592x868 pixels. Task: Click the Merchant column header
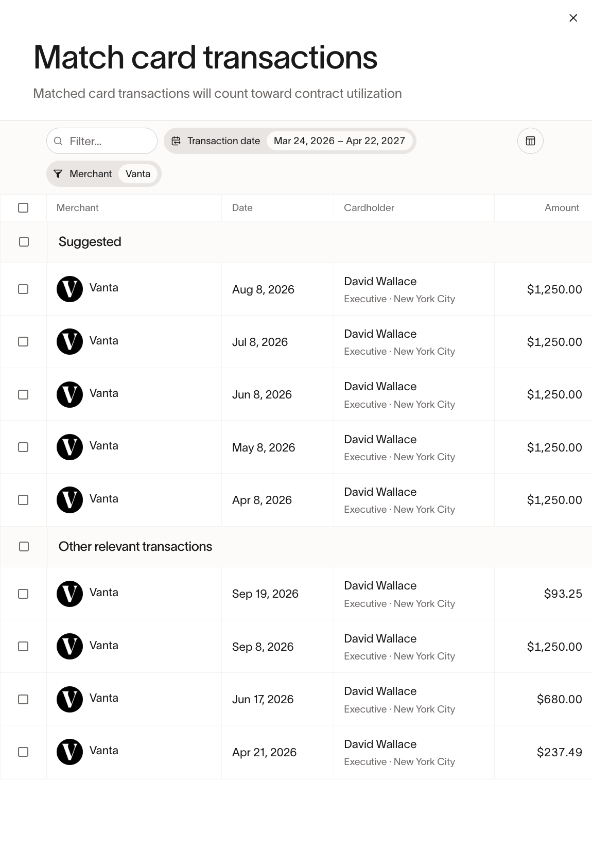[x=78, y=207]
